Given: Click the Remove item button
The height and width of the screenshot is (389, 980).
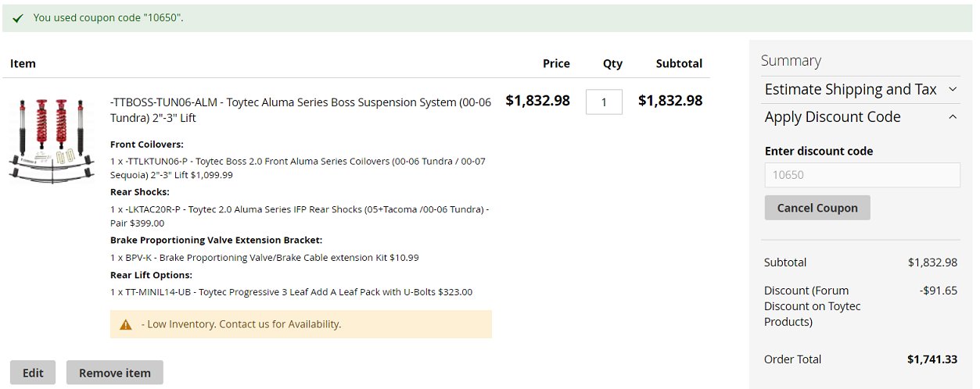Looking at the screenshot, I should pos(115,373).
